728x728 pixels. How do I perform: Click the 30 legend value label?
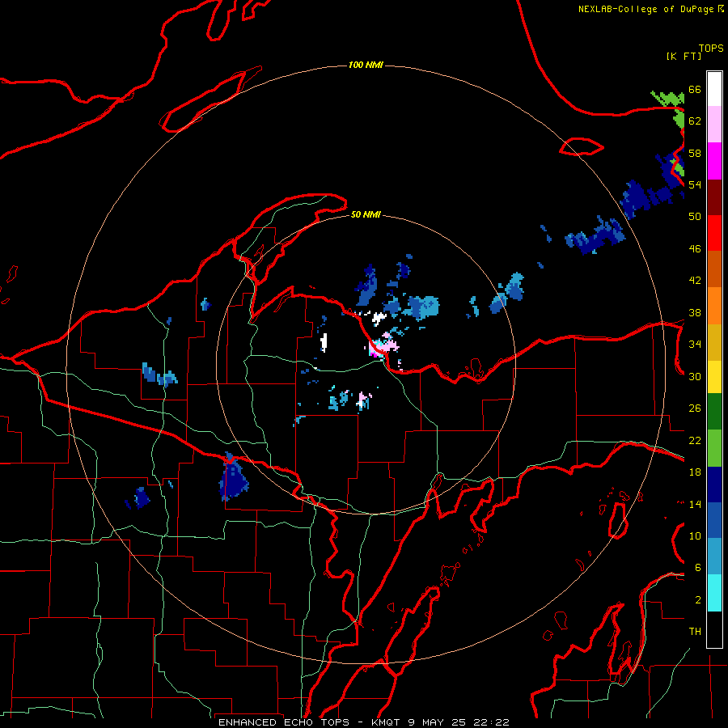pyautogui.click(x=695, y=376)
